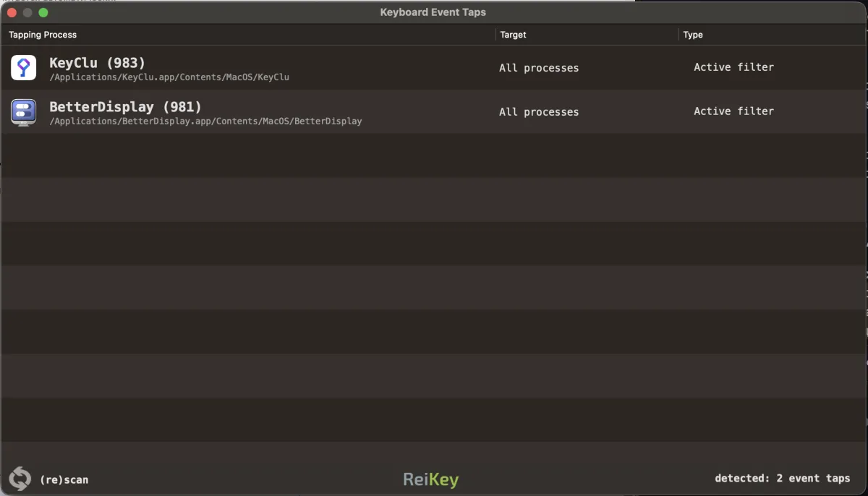This screenshot has height=496, width=868.
Task: Zoom window with the green title-bar button
Action: pos(43,12)
